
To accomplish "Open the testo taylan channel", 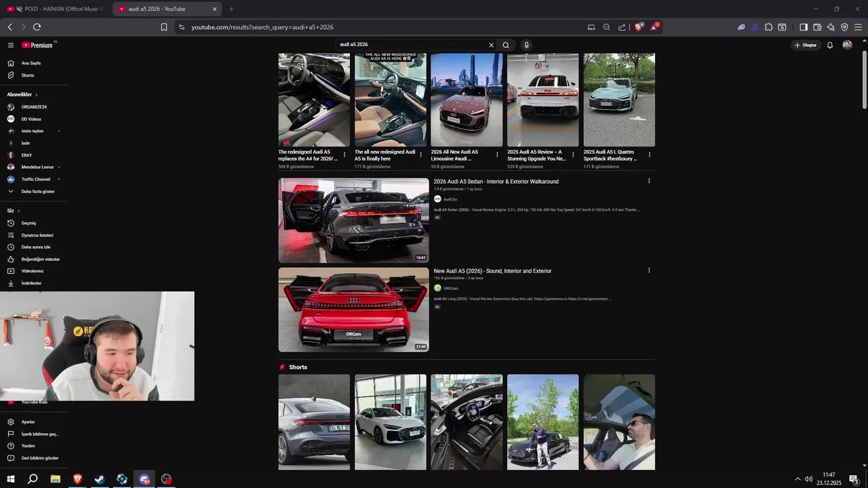I will coord(34,131).
